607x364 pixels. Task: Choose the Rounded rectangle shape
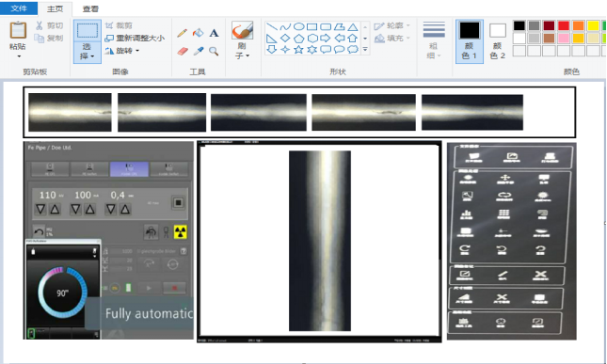(326, 26)
